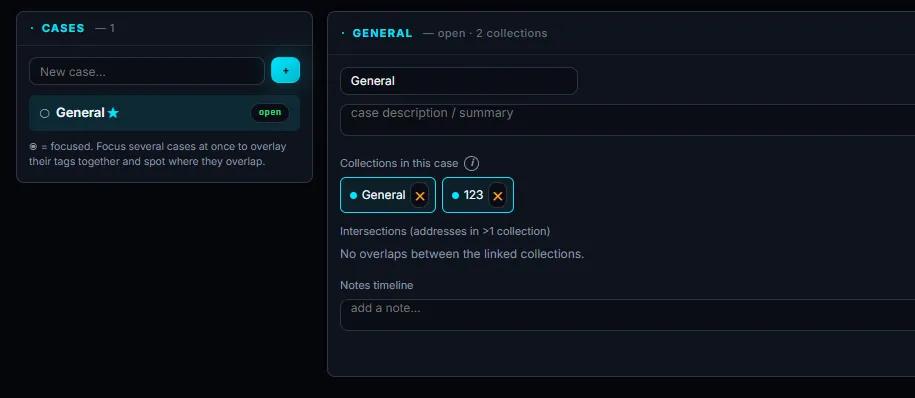Screen dimensions: 915x398
Task: Click the open status badge on General case
Action: pos(270,113)
